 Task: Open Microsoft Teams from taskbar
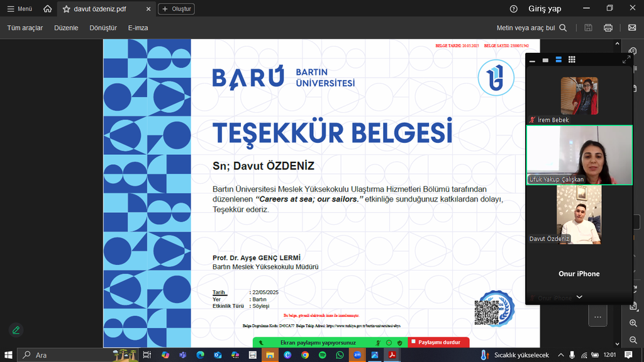183,354
